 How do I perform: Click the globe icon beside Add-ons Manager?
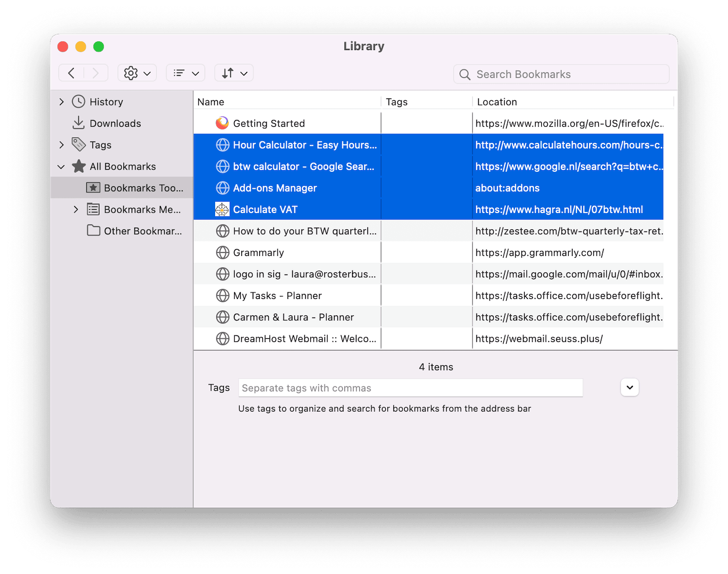pos(222,188)
